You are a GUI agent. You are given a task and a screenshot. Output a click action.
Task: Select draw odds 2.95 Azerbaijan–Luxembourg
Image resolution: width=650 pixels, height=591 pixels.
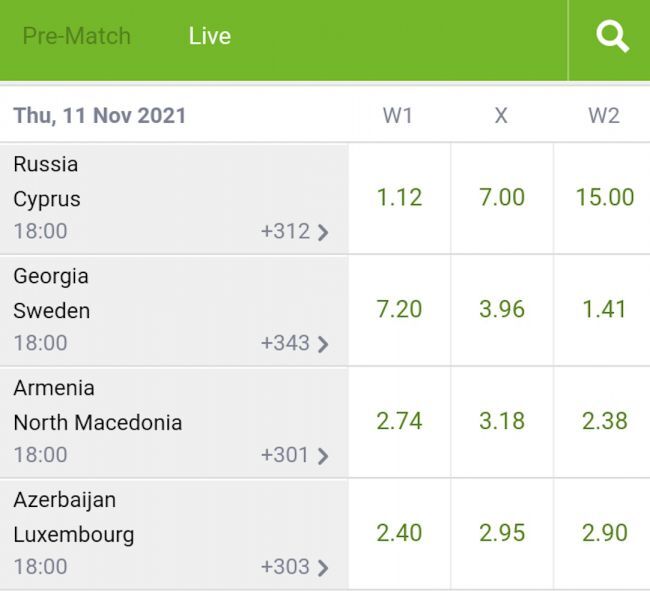pyautogui.click(x=502, y=534)
